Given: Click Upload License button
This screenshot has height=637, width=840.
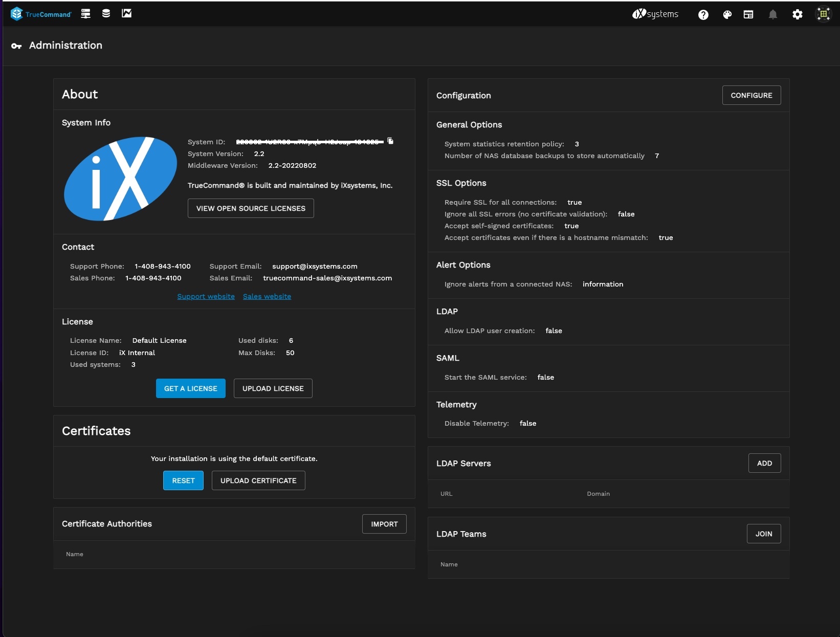Looking at the screenshot, I should [273, 388].
